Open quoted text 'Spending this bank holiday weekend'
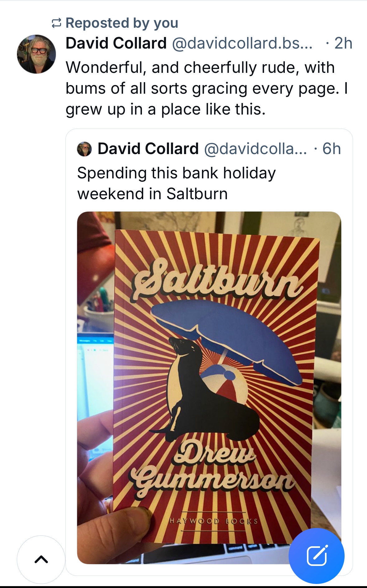Screen dimensions: 367x588 176,183
